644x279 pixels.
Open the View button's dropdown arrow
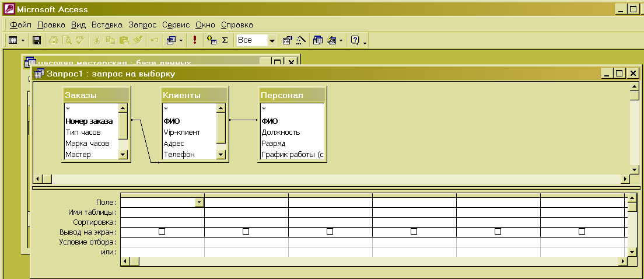tap(23, 41)
